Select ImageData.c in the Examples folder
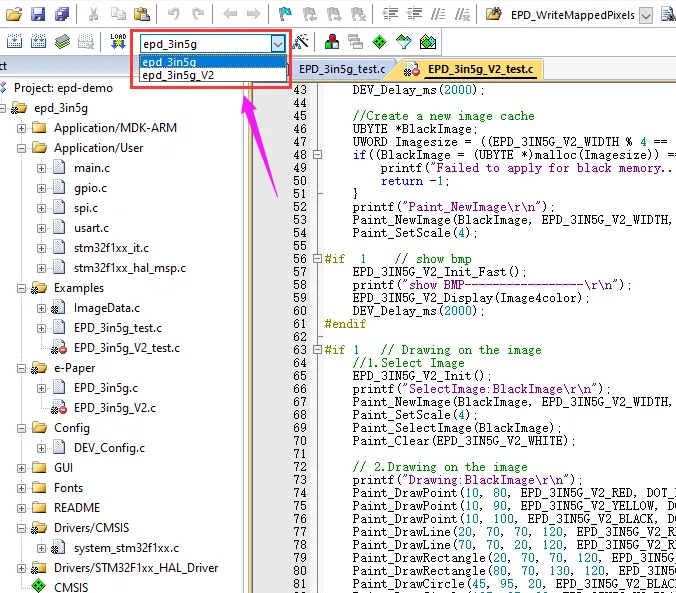 [x=107, y=308]
